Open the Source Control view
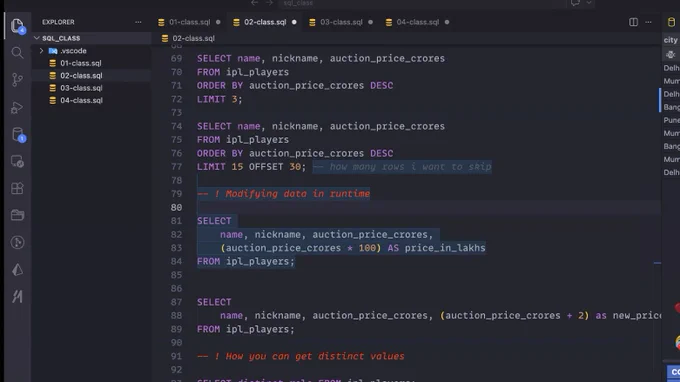 [17, 80]
